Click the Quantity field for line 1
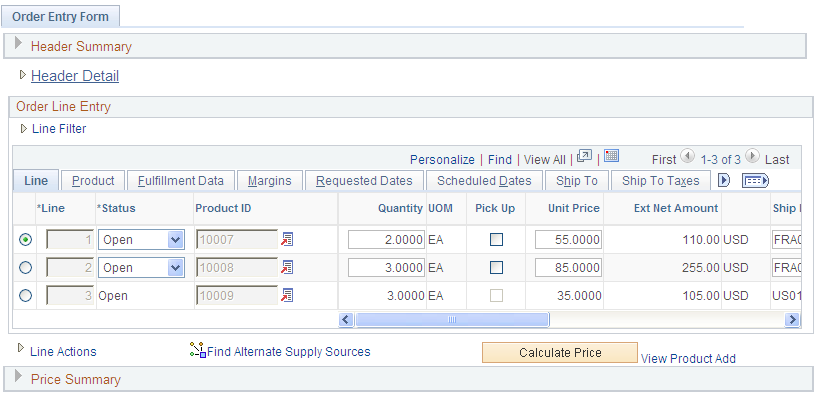The width and height of the screenshot is (820, 397). click(386, 240)
